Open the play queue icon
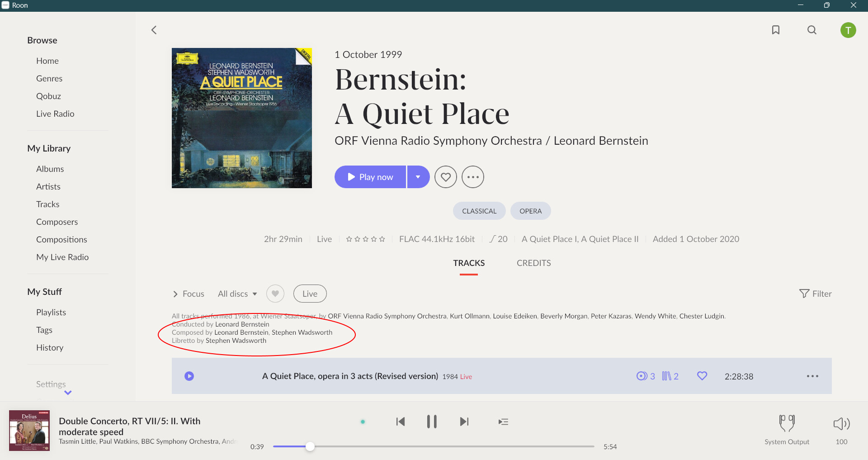Viewport: 868px width, 460px height. tap(503, 422)
